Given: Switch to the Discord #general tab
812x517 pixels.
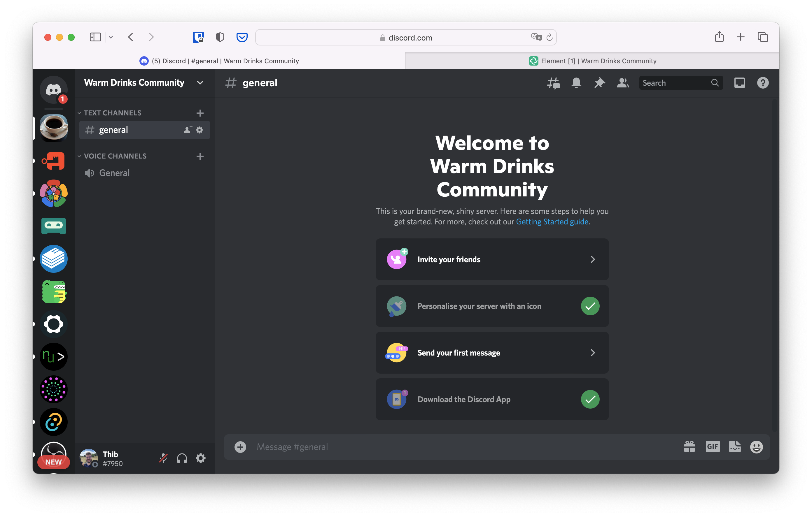Looking at the screenshot, I should pos(219,61).
